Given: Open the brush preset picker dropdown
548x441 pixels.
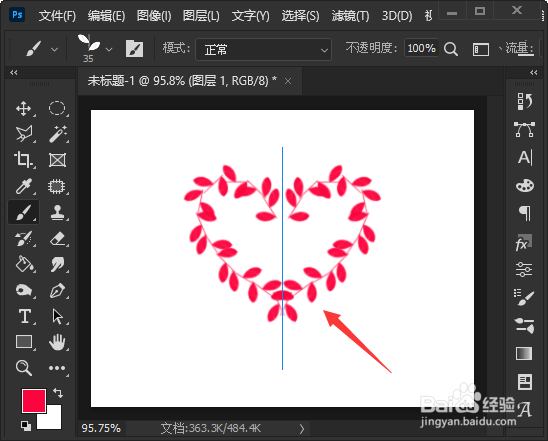Looking at the screenshot, I should pyautogui.click(x=109, y=49).
